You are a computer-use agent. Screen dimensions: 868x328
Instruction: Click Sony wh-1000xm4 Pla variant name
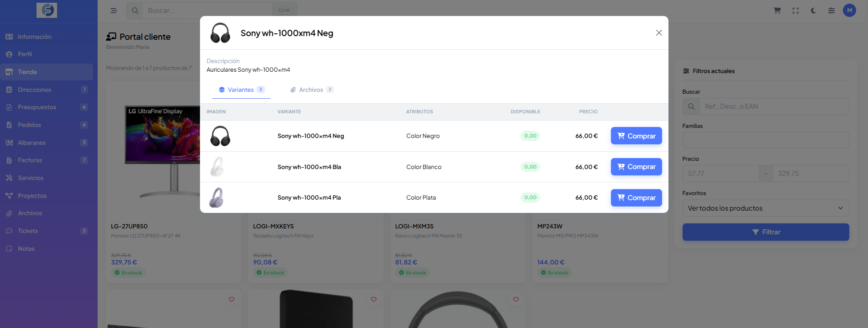pos(309,197)
